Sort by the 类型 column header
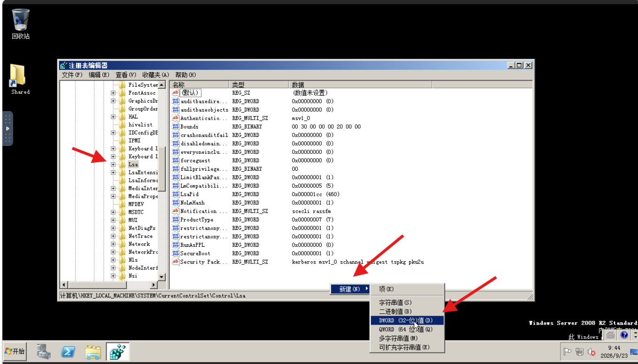This screenshot has width=638, height=364. [258, 84]
